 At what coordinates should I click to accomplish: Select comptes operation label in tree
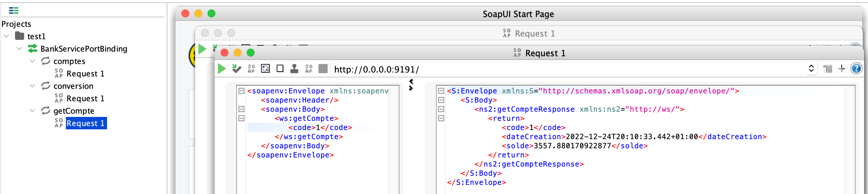(x=70, y=61)
